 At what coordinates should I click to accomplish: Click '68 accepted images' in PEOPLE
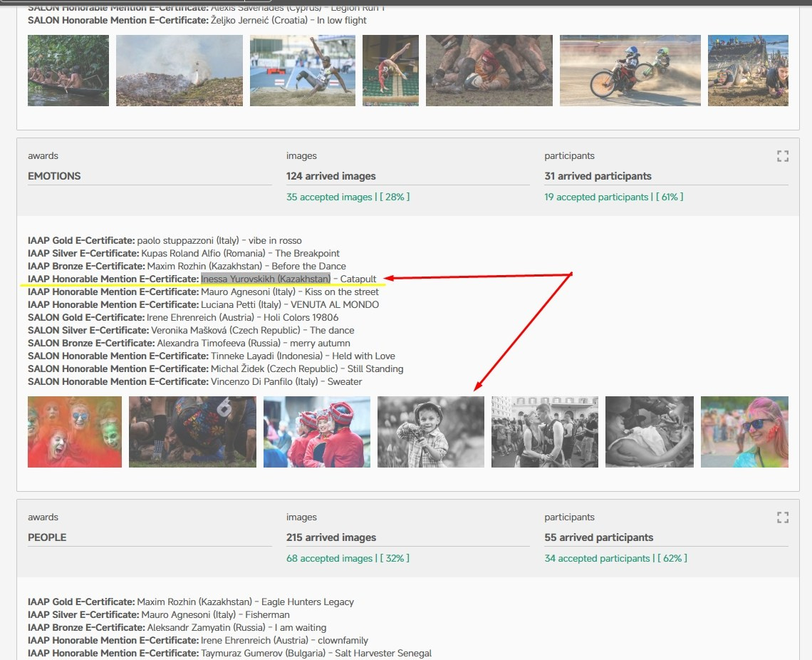pos(329,558)
